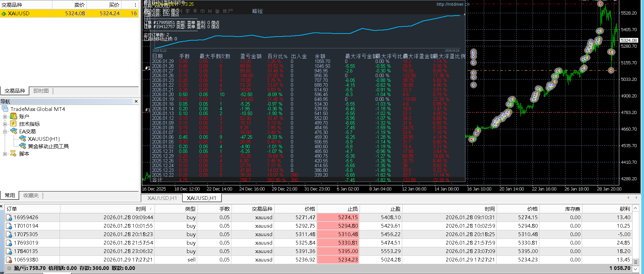Viewport: 644px width, 274px height.
Task: Click the order icon for 17693019
Action: pos(9,243)
